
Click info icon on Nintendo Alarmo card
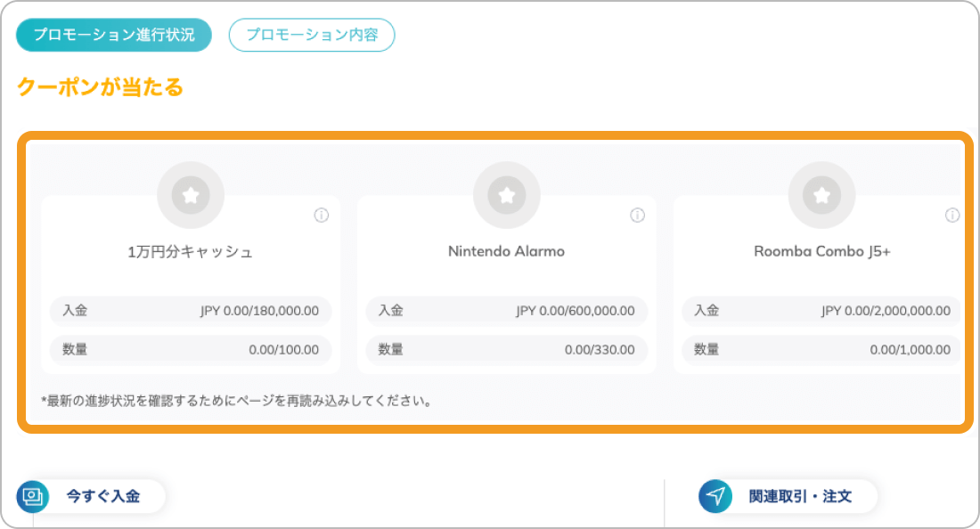[x=638, y=216]
